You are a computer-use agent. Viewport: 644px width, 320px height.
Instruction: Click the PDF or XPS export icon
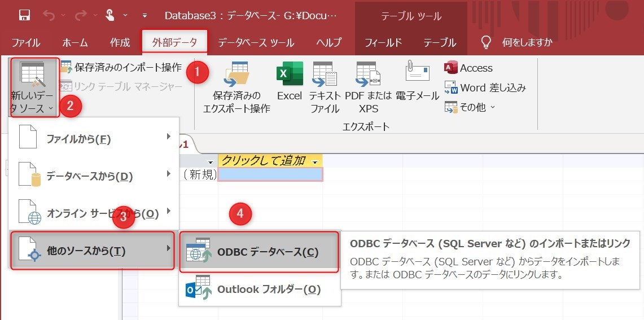368,87
